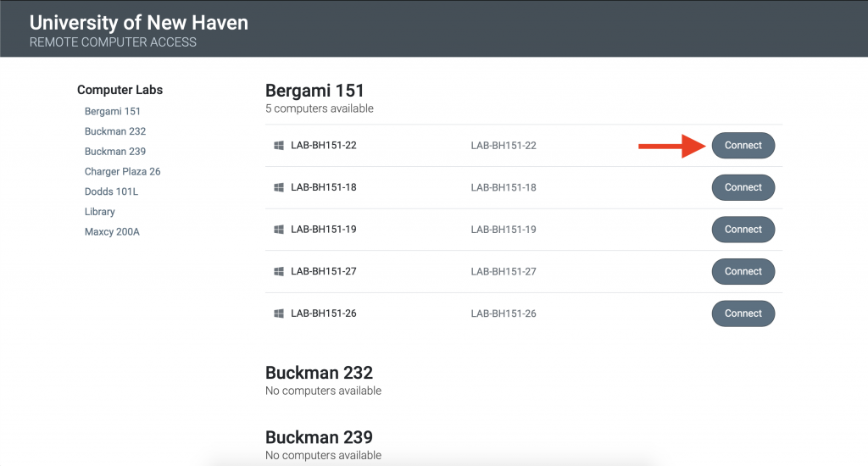
Task: Open the Library lab link
Action: [100, 212]
